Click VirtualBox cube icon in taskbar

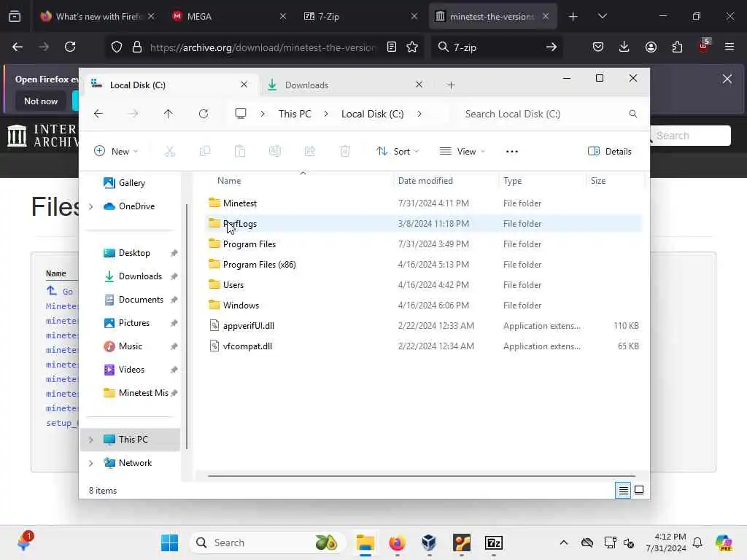pyautogui.click(x=429, y=542)
